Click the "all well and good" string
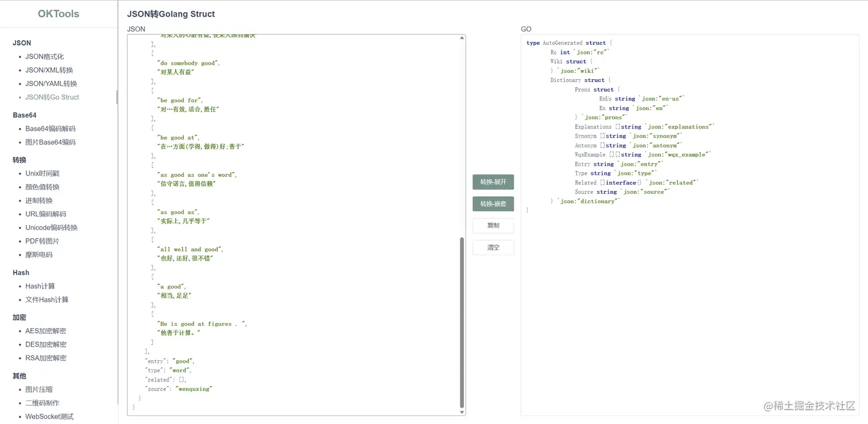Viewport: 868px width, 424px height. coord(190,250)
